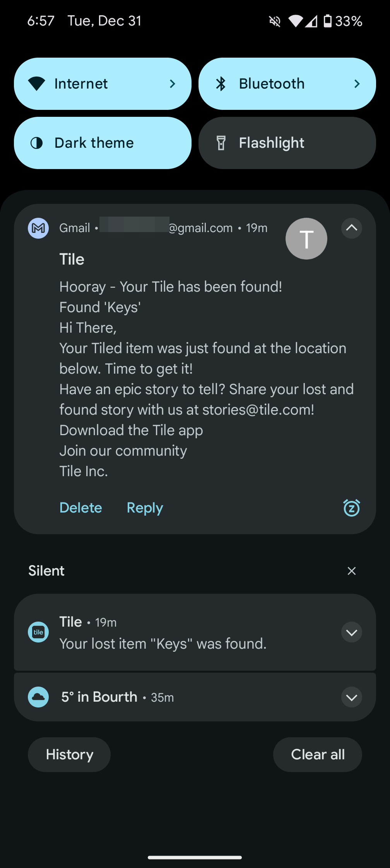Tap the Gmail app icon in notification

[38, 228]
